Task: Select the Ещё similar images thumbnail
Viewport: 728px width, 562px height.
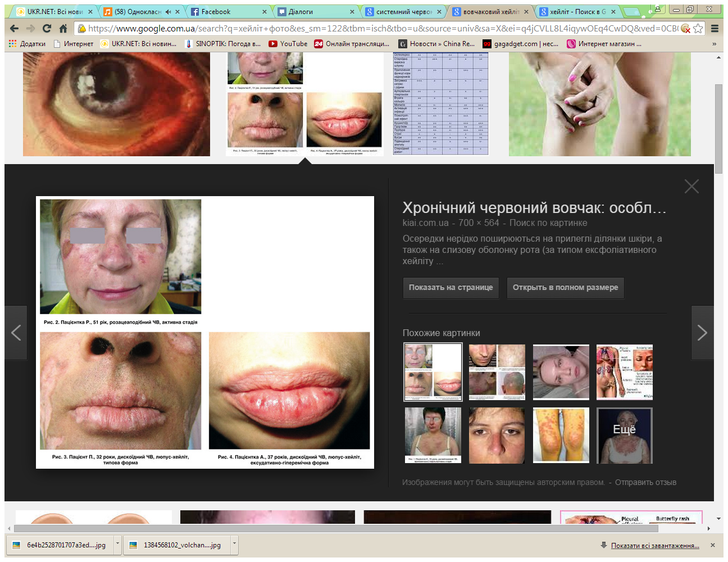Action: 624,436
